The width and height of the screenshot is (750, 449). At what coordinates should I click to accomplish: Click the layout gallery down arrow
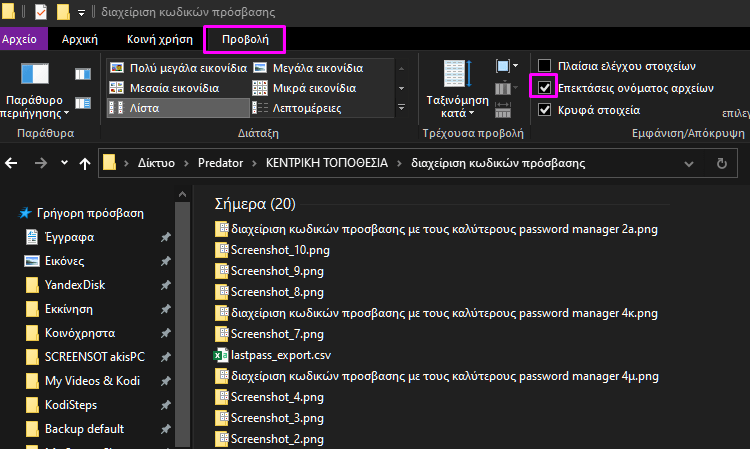click(401, 88)
